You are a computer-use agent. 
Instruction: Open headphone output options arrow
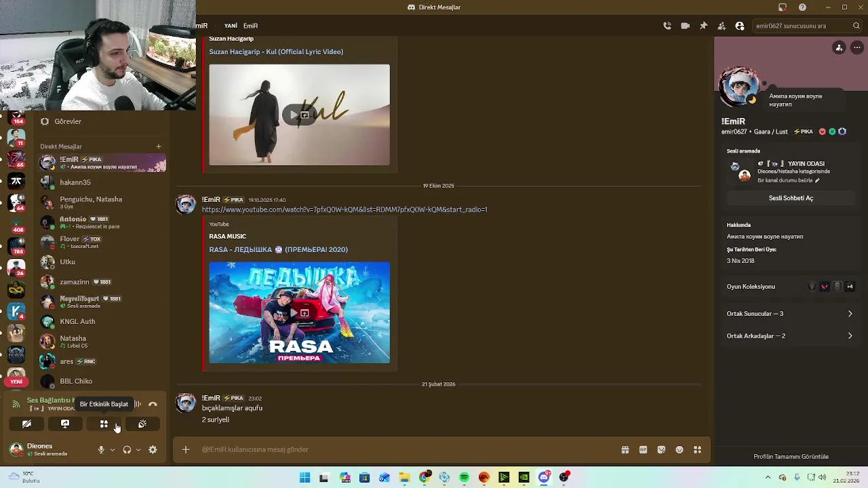138,449
